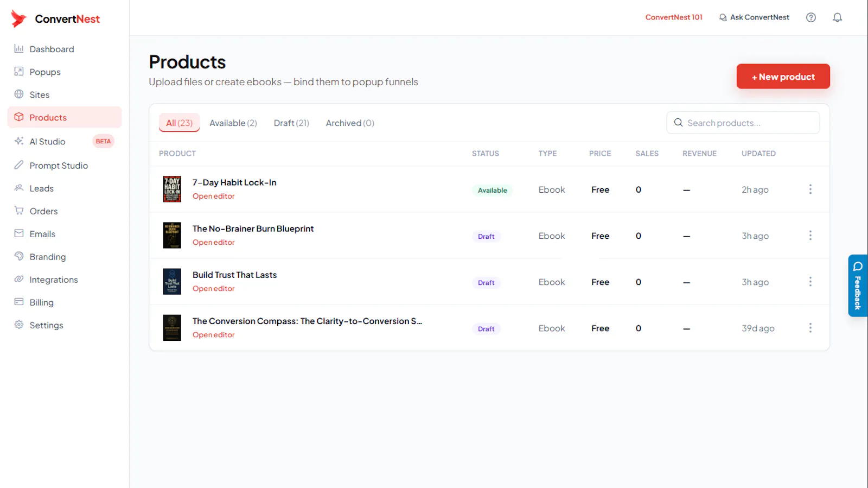Click the No-Brainer Burn Blueprint cover thumbnail
Viewport: 868px width, 488px height.
172,235
